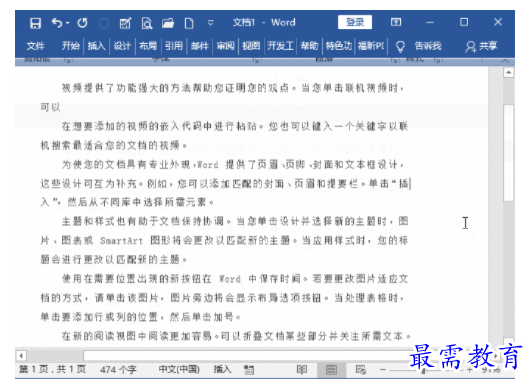Screen dimensions: 531x388
Task: Click the language indicator 中文(中国)
Action: 179,369
